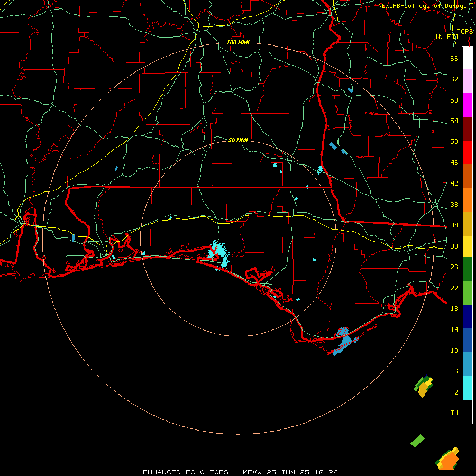Click the legend value '58'
Screen dimensions: 476x476
(454, 100)
